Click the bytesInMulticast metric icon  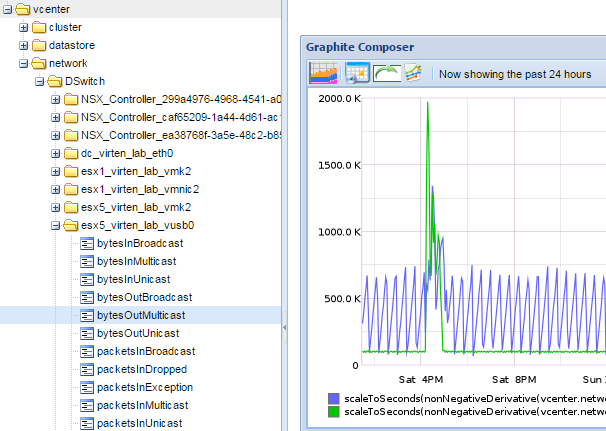(x=87, y=262)
